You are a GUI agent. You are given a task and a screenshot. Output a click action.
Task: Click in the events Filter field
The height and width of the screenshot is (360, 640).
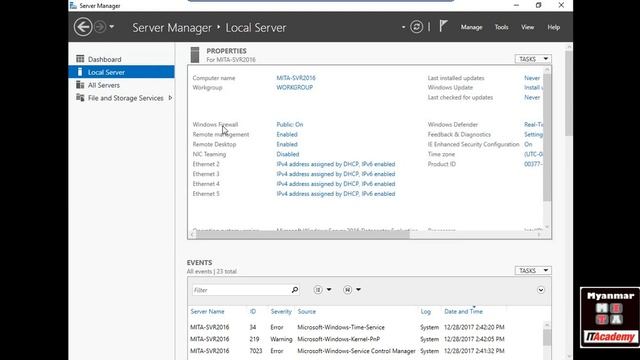[x=241, y=290]
